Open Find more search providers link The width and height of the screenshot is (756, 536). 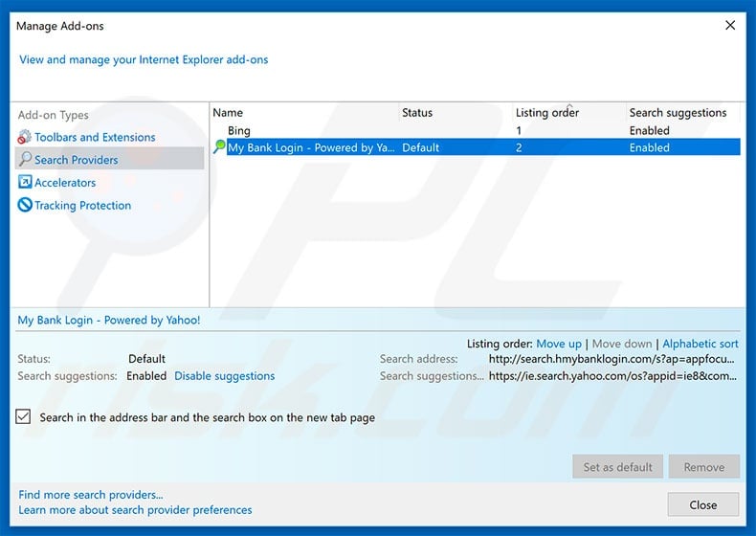(91, 495)
